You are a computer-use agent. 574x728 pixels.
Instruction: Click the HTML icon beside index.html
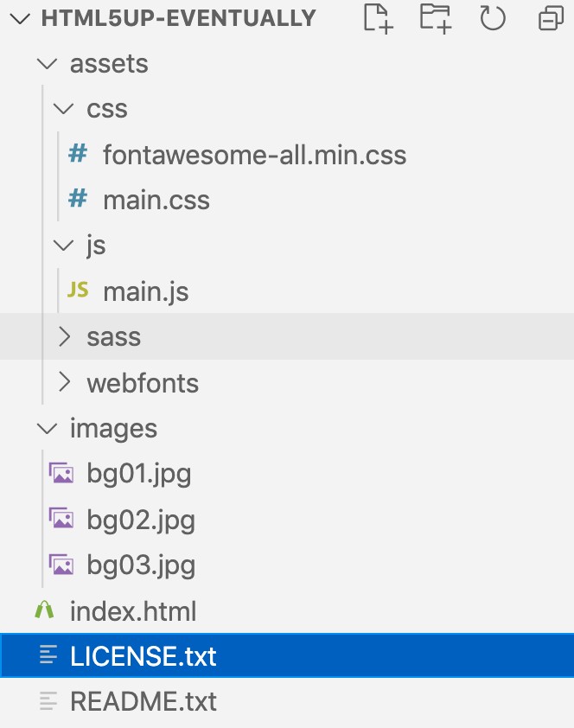coord(45,611)
